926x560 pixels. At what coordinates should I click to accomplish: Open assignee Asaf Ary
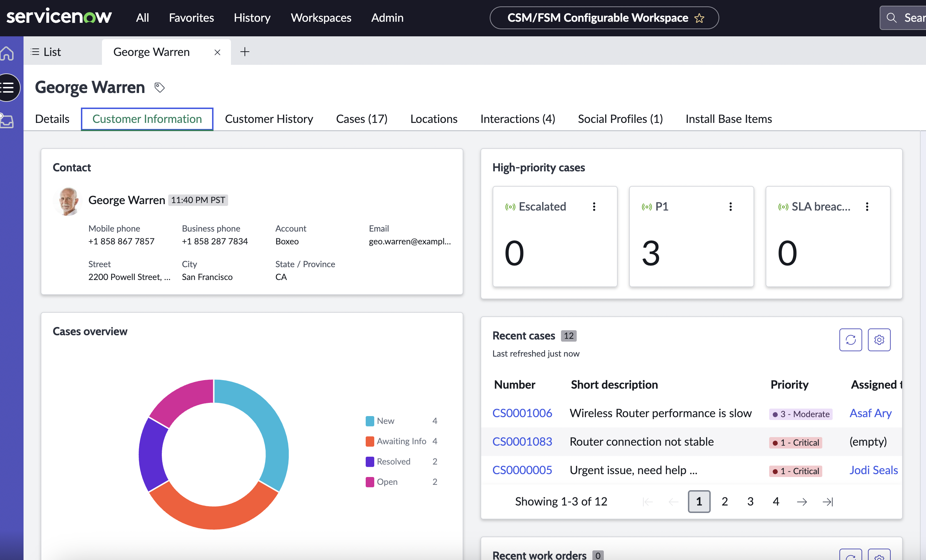(x=870, y=413)
